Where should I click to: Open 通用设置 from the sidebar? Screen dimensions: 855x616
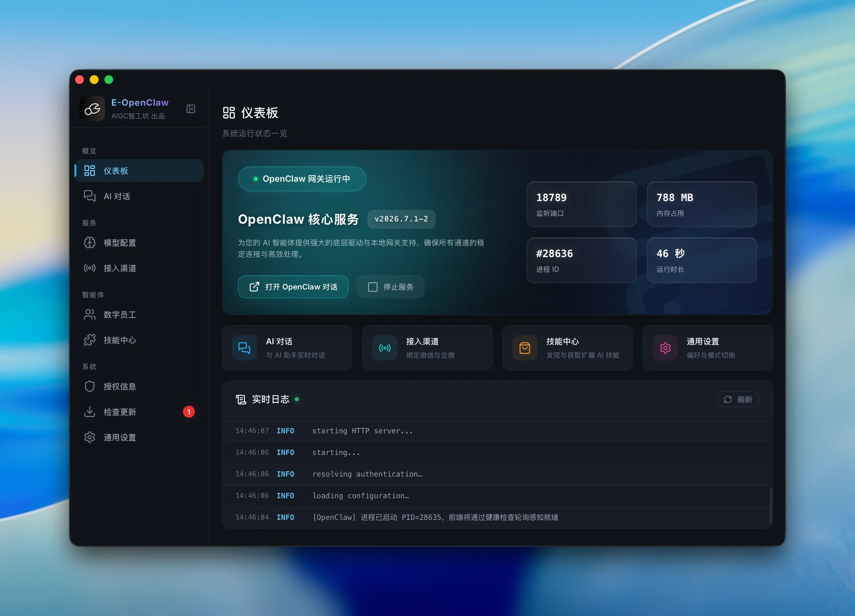click(x=139, y=437)
